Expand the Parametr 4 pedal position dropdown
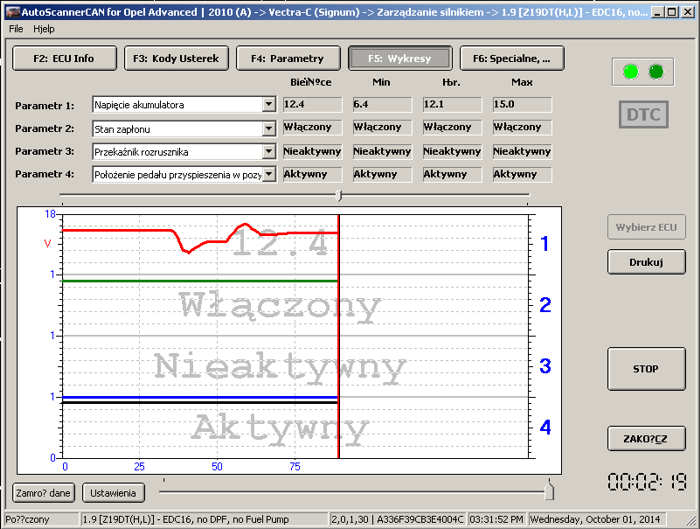 [269, 174]
